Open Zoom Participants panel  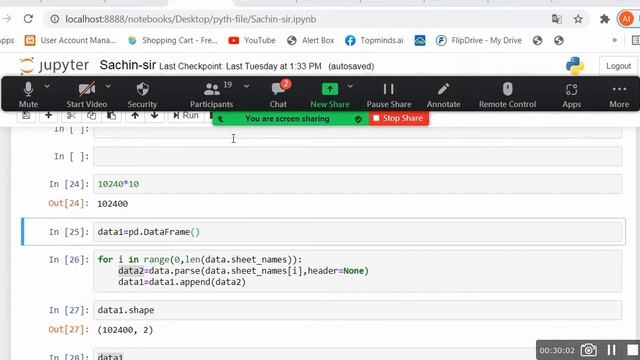click(211, 95)
